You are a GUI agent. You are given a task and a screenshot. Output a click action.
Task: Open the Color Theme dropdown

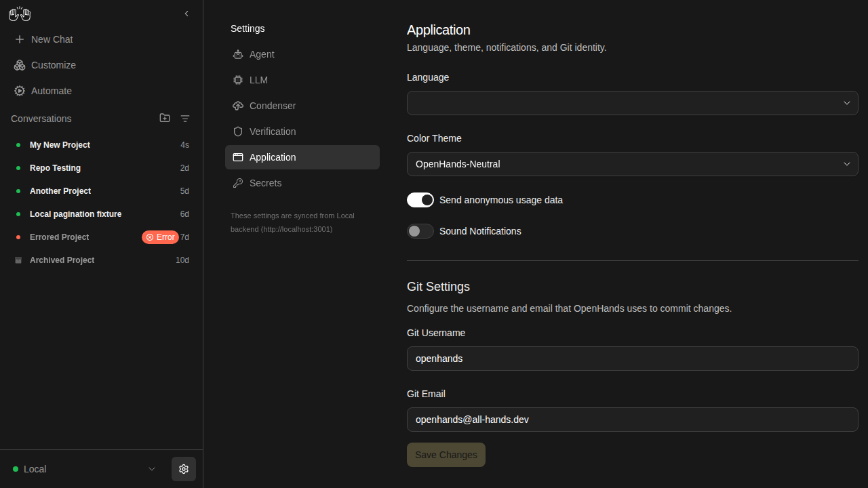click(x=633, y=164)
